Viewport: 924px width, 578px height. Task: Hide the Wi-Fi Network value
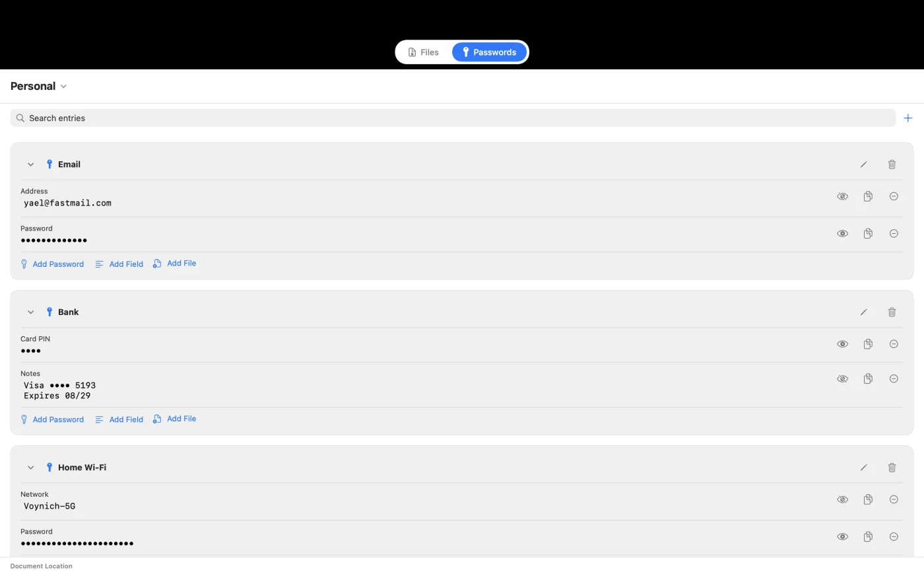[x=843, y=500]
